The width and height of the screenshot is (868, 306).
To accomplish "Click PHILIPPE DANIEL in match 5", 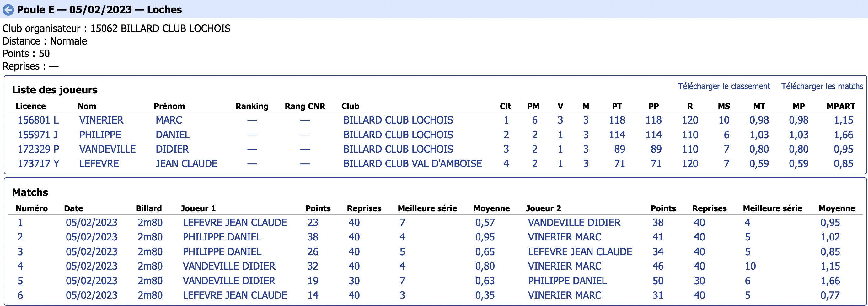I will [x=567, y=281].
